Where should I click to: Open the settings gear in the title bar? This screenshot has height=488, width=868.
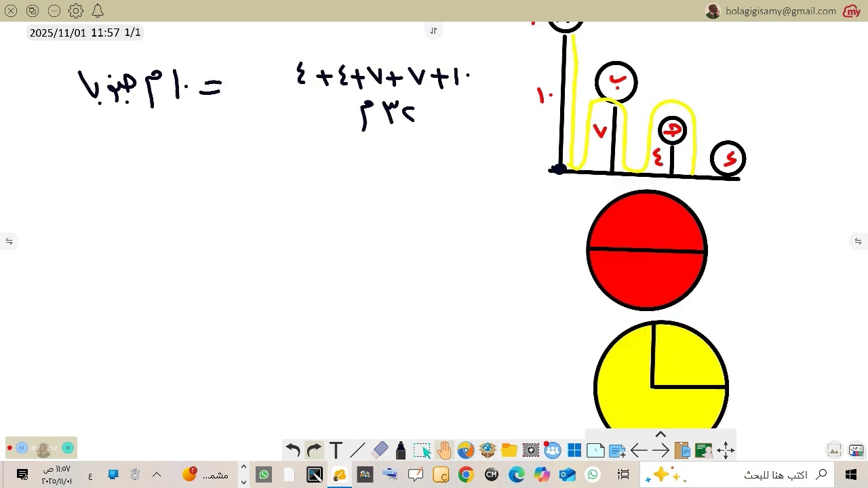[76, 11]
